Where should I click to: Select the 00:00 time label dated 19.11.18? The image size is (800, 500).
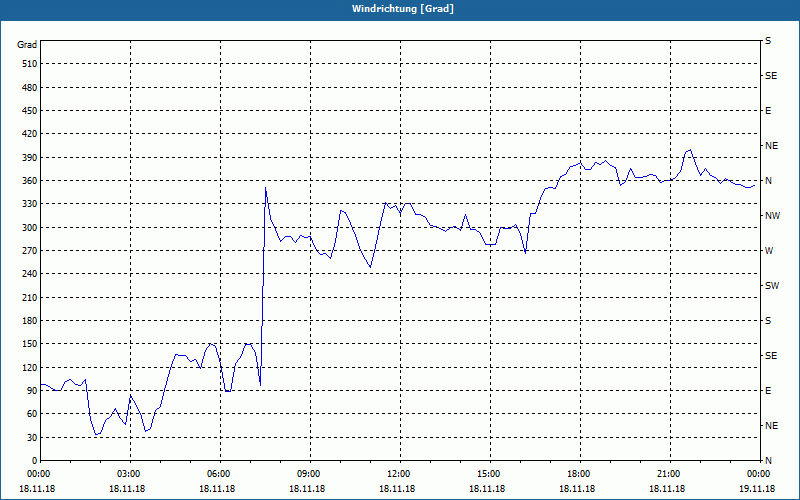[x=758, y=474]
